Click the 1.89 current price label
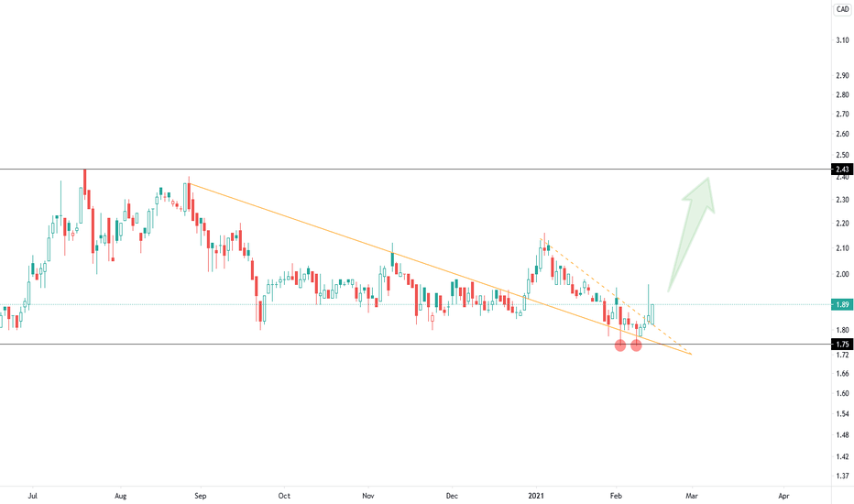This screenshot has width=854, height=504. [842, 304]
